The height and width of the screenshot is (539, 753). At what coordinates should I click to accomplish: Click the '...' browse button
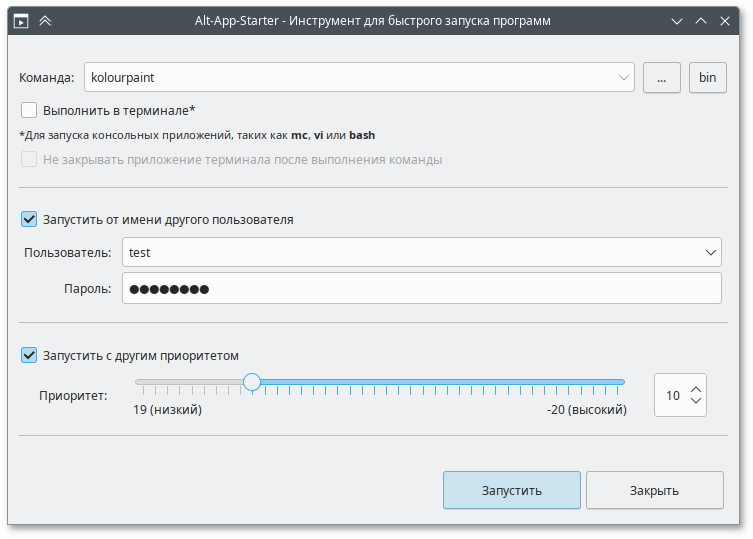click(x=661, y=77)
